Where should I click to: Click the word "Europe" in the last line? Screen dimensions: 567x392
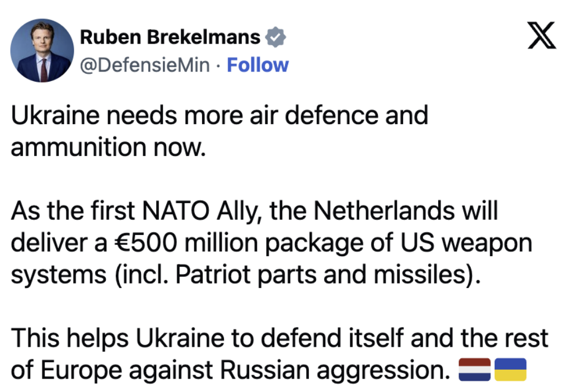(x=79, y=370)
